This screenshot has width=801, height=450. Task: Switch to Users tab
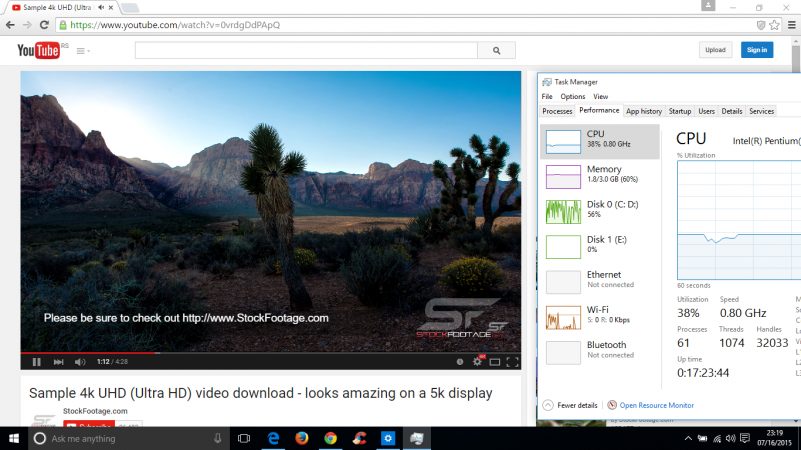(x=706, y=111)
